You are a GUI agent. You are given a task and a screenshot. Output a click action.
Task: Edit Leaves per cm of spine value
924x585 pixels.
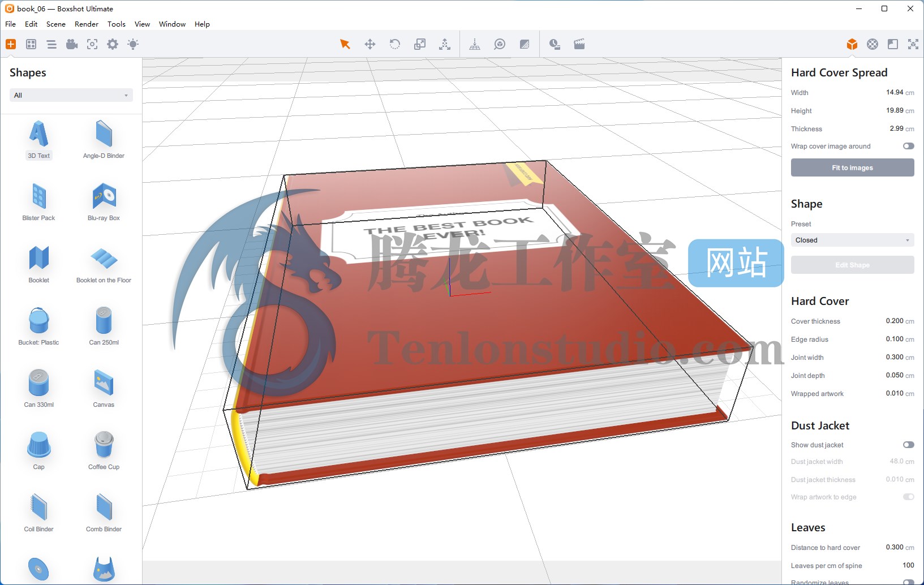tap(908, 565)
